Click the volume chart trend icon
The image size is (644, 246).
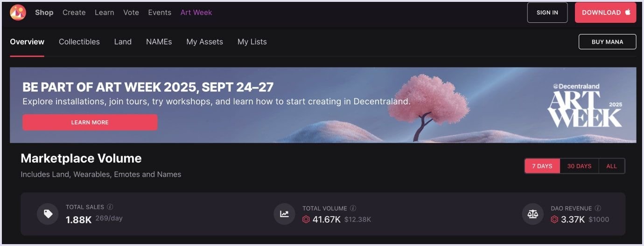(284, 214)
